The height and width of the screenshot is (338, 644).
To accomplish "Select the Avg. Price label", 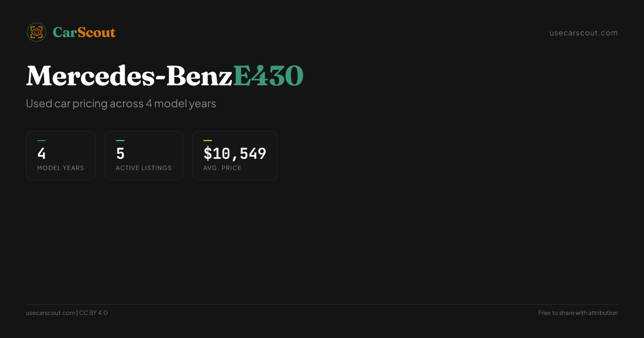I will click(222, 168).
